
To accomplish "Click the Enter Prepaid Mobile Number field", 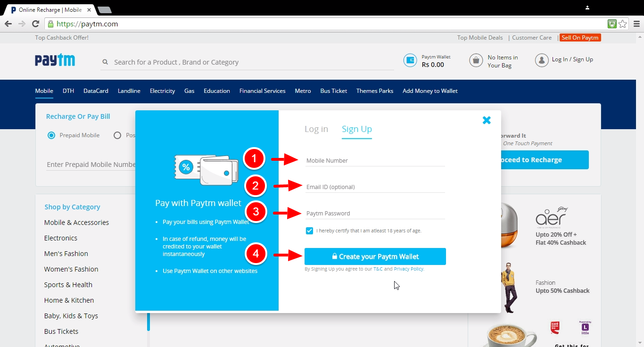I will tap(91, 165).
